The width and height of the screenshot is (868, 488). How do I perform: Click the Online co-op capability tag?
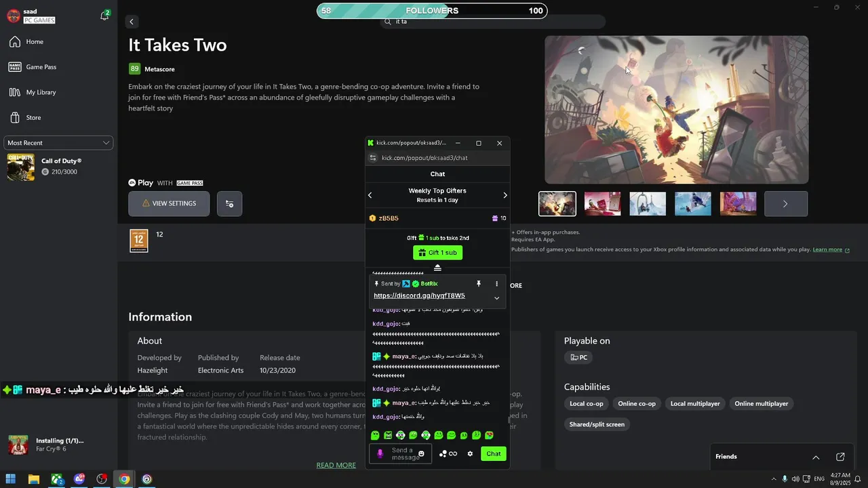(x=637, y=403)
